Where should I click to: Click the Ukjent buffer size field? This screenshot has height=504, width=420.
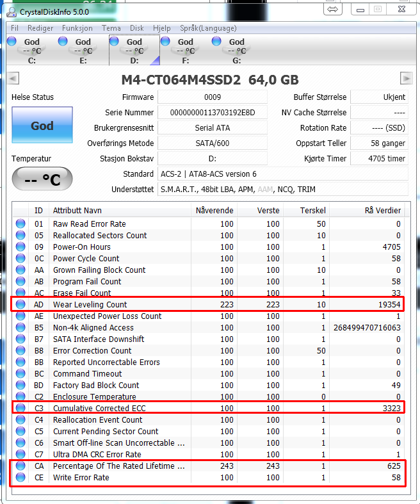tap(379, 97)
